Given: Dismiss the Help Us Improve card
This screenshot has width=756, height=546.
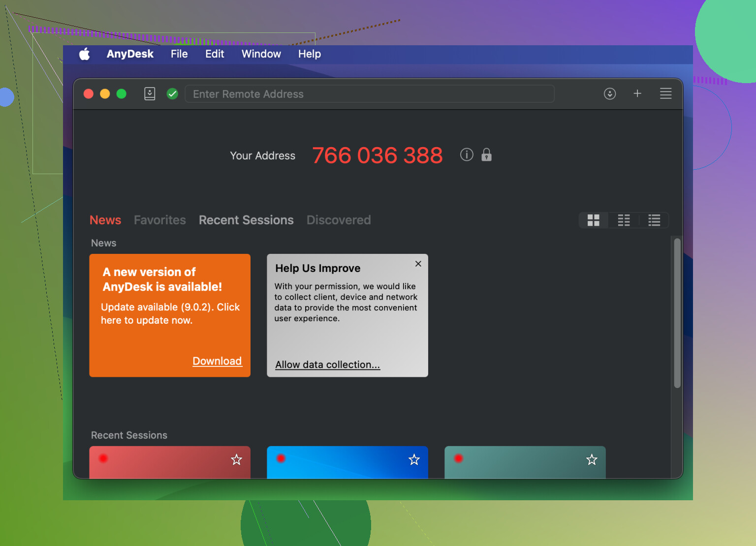Looking at the screenshot, I should [418, 264].
